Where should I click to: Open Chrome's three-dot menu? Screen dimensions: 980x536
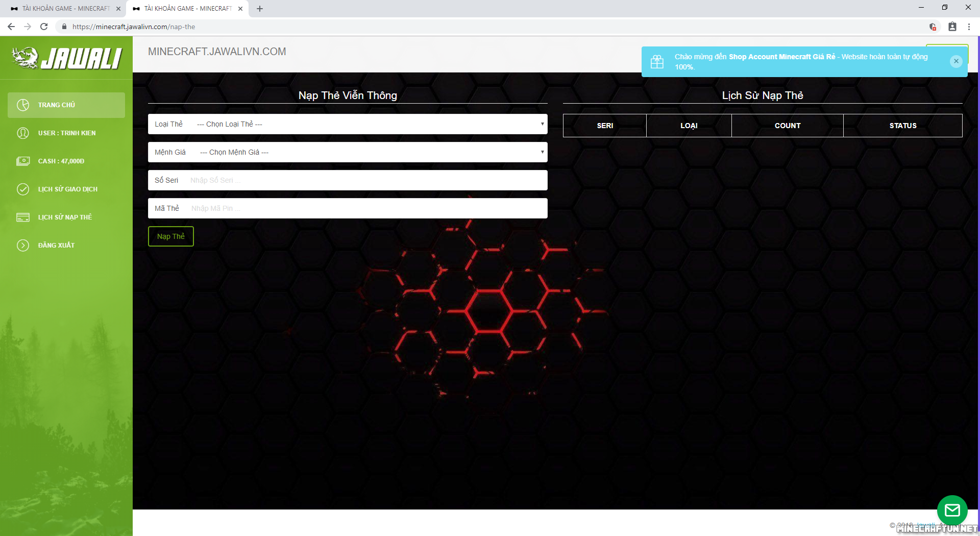pyautogui.click(x=969, y=27)
